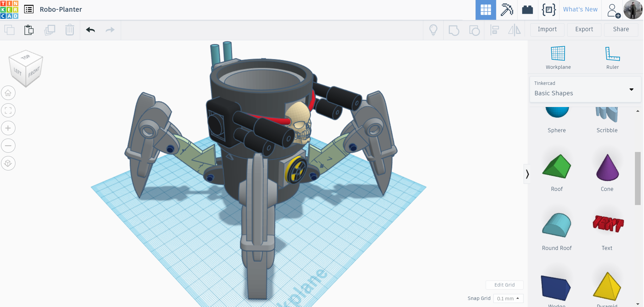The width and height of the screenshot is (644, 307).
Task: Toggle perspective/orthographic view cube button
Action: click(x=8, y=163)
